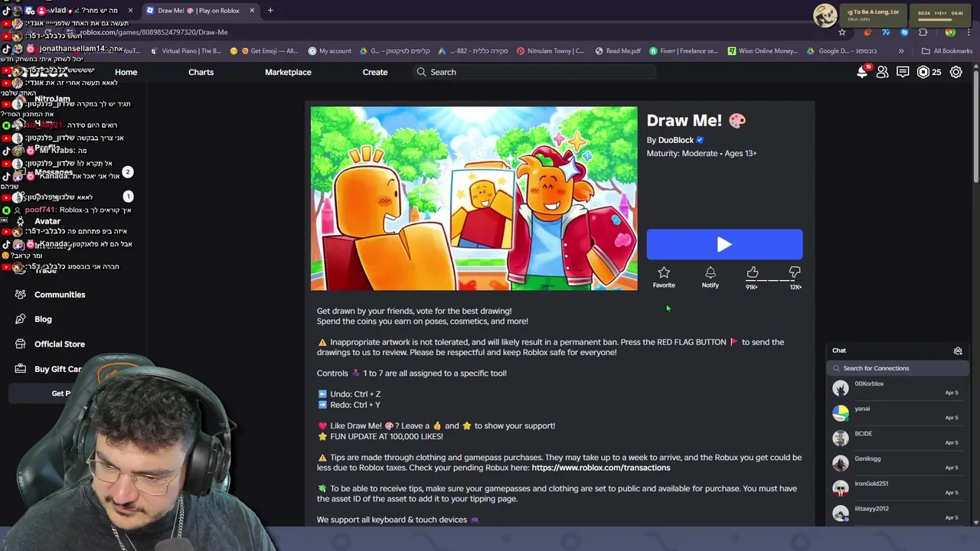Show hidden bookmarks with double chevron
Image resolution: width=980 pixels, height=551 pixels.
pyautogui.click(x=901, y=51)
